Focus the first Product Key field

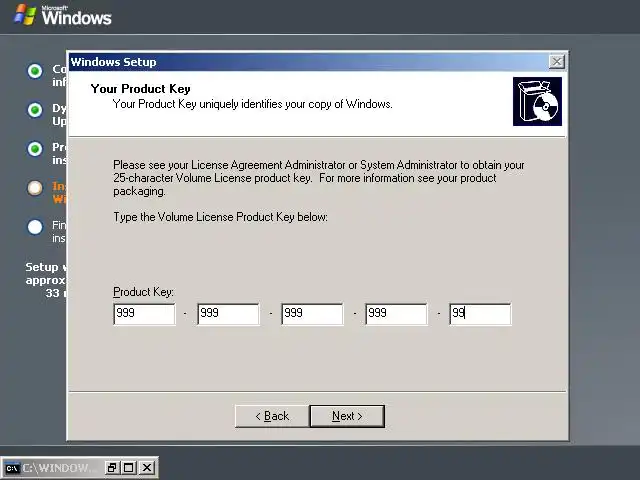(x=144, y=314)
